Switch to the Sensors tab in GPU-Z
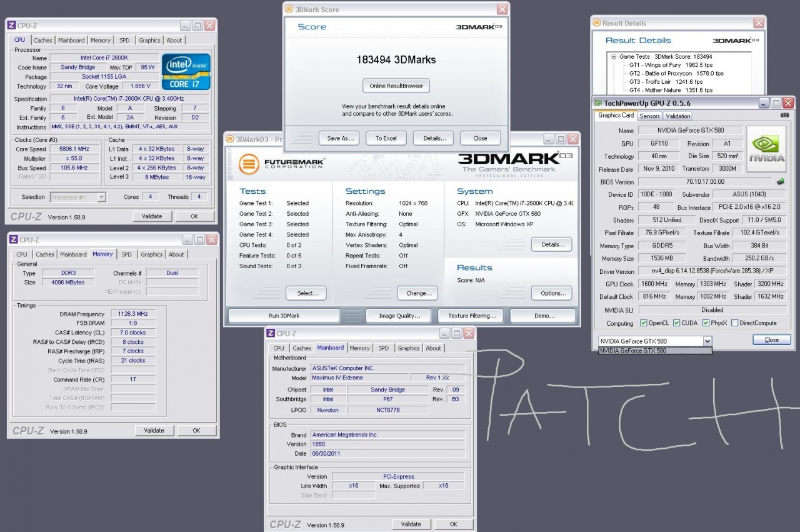The height and width of the screenshot is (532, 800). [x=649, y=116]
